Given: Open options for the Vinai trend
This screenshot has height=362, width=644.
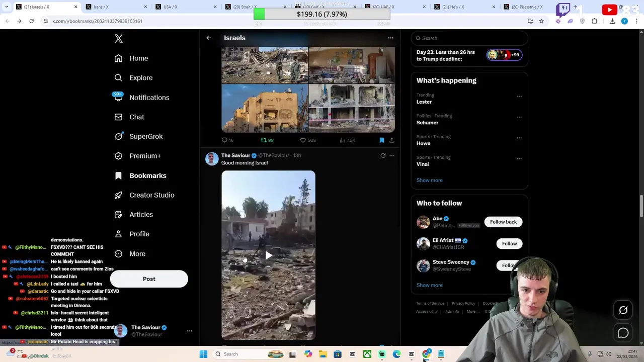Looking at the screenshot, I should (519, 159).
